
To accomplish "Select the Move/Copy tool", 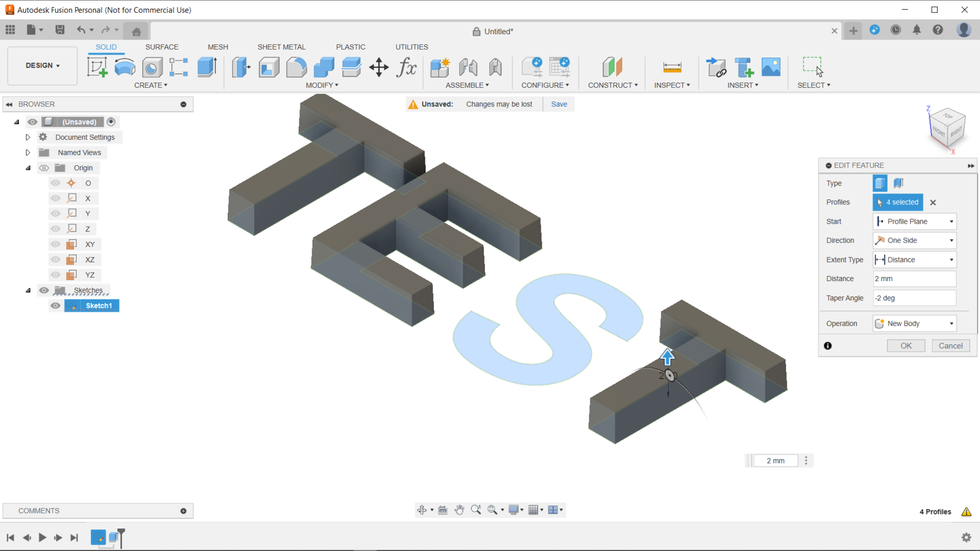I will (379, 67).
